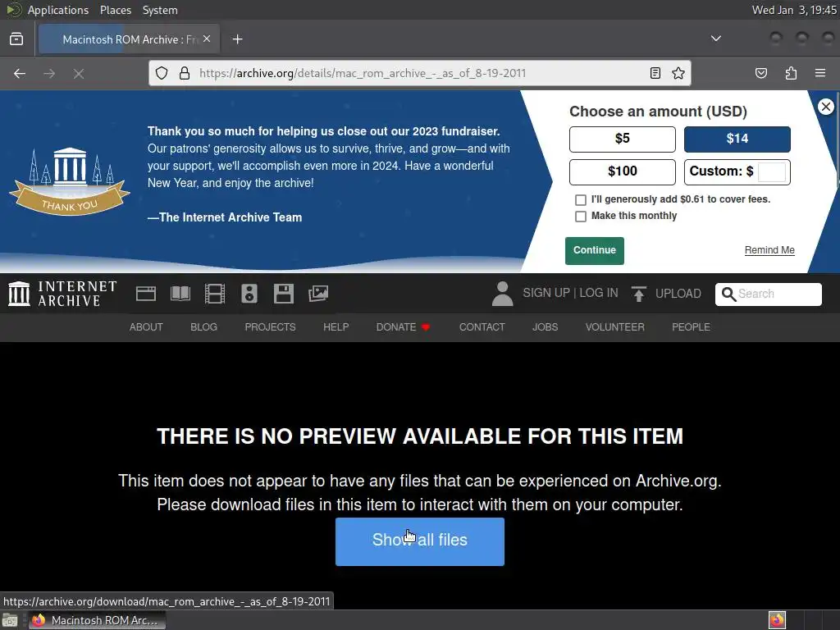Viewport: 840px width, 630px height.
Task: Go back to the previous page
Action: 20,73
